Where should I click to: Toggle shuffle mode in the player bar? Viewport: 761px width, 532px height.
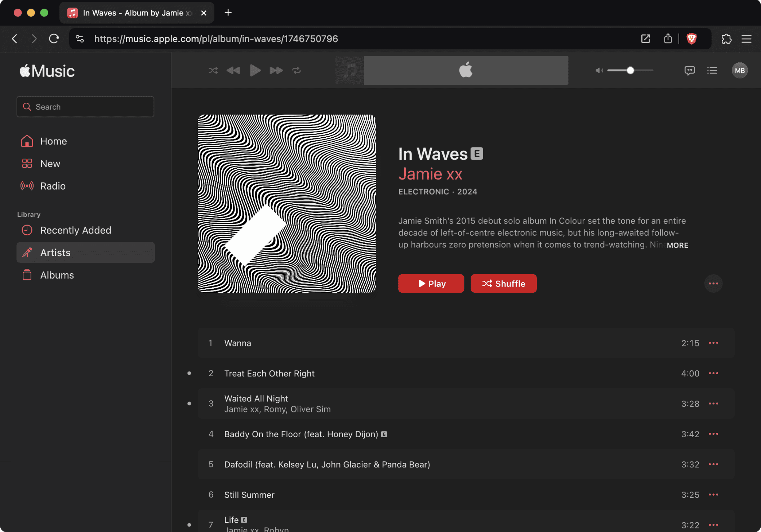[x=213, y=70]
